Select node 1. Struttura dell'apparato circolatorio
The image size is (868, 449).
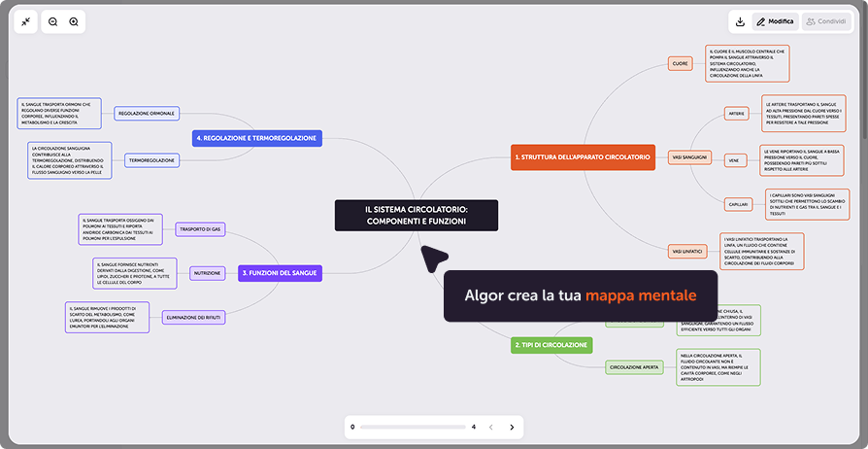click(583, 156)
